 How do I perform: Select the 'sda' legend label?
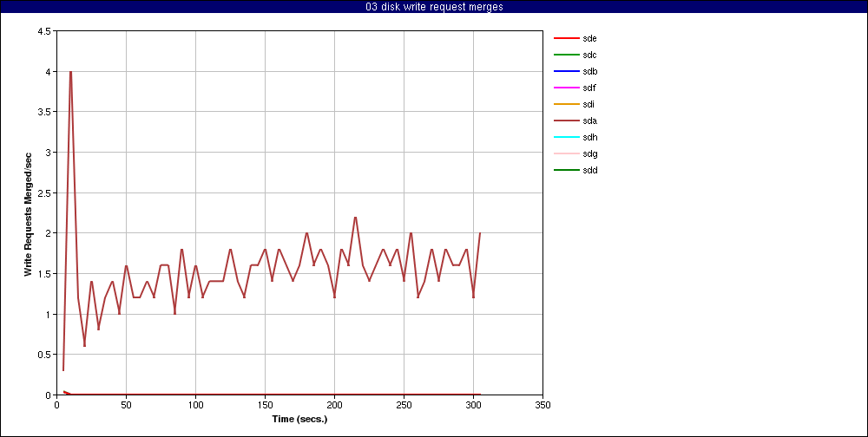(589, 121)
